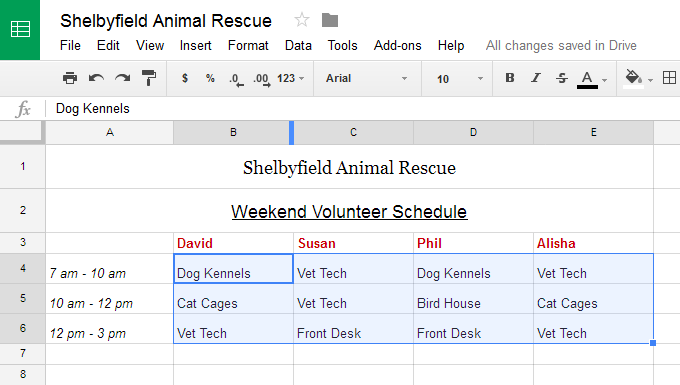Open the Arial font dropdown
Viewport: 680px width, 385px height.
pyautogui.click(x=367, y=78)
